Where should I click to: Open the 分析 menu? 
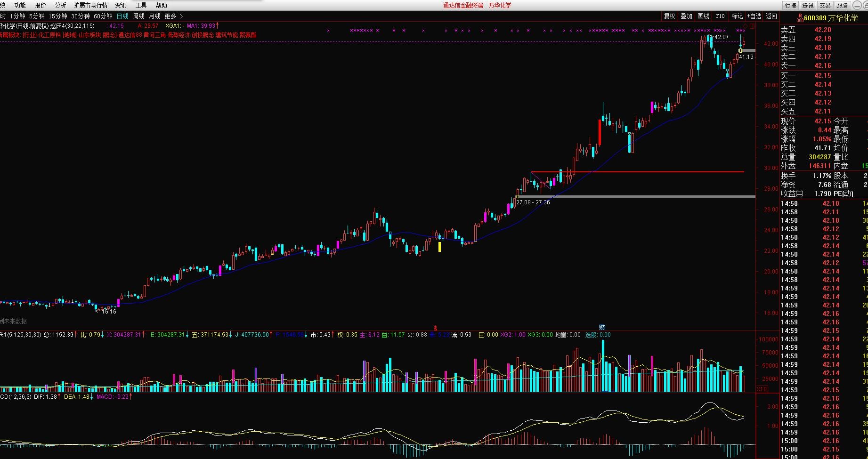tap(60, 5)
